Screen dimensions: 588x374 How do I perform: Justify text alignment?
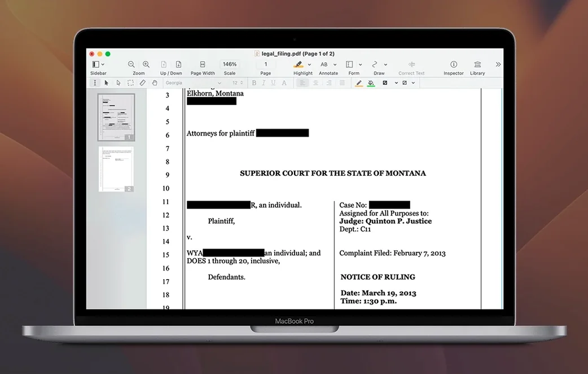point(342,82)
